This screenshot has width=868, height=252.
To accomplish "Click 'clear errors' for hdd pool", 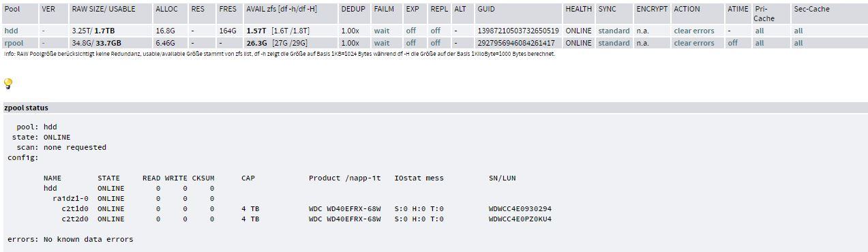I will tap(694, 31).
